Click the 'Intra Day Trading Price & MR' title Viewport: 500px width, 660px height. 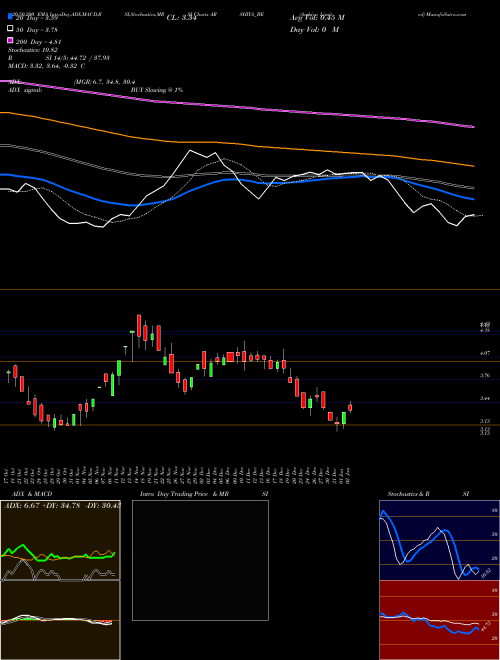184,494
